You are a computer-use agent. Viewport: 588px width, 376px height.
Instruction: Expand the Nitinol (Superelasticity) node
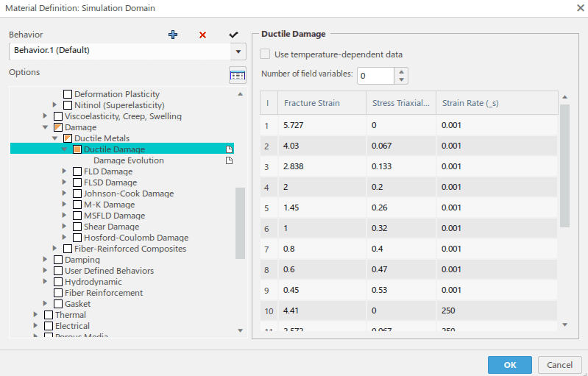click(x=54, y=105)
